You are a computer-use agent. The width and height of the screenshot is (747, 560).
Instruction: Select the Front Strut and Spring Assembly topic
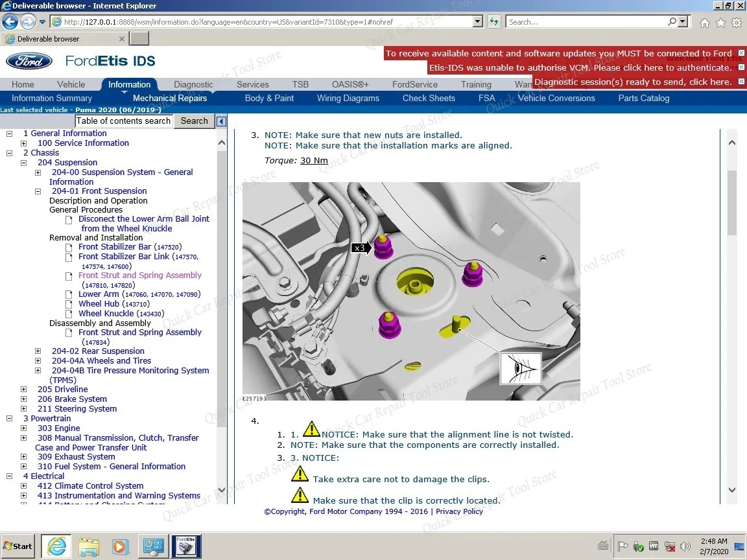click(140, 275)
